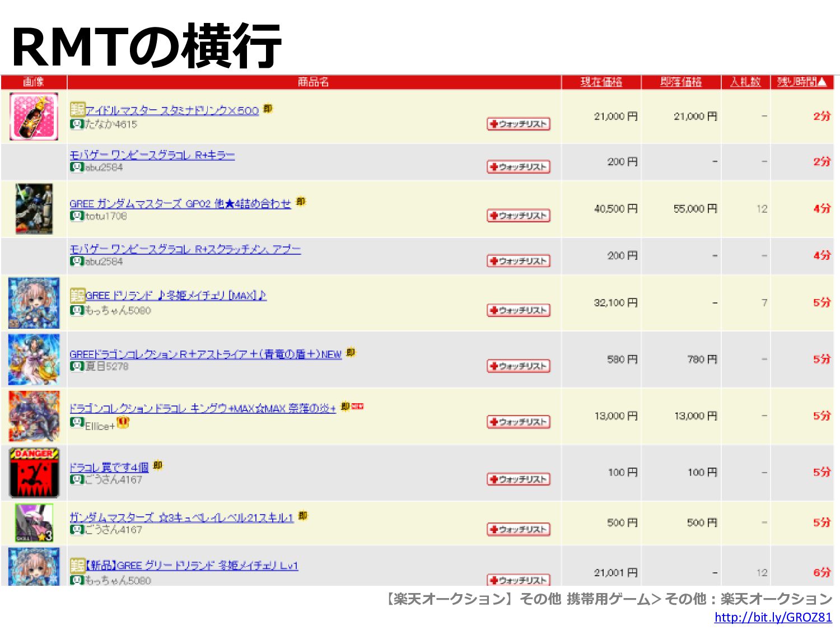Open アストライア card thumbnail
This screenshot has width=840, height=630.
coord(34,360)
